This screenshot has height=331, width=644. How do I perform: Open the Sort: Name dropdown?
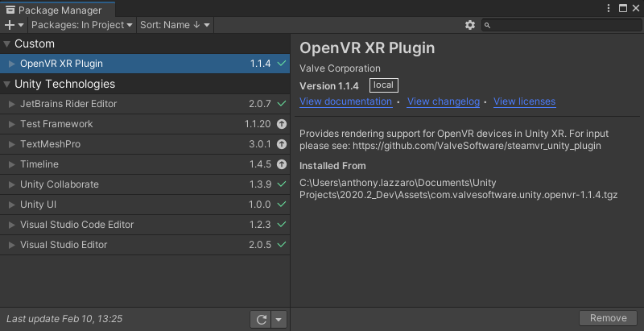pos(175,25)
